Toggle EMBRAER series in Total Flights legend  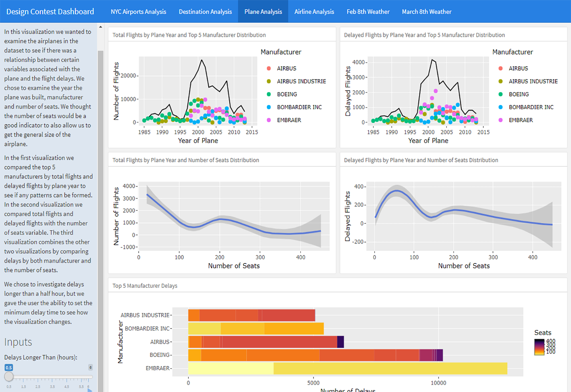tap(289, 120)
